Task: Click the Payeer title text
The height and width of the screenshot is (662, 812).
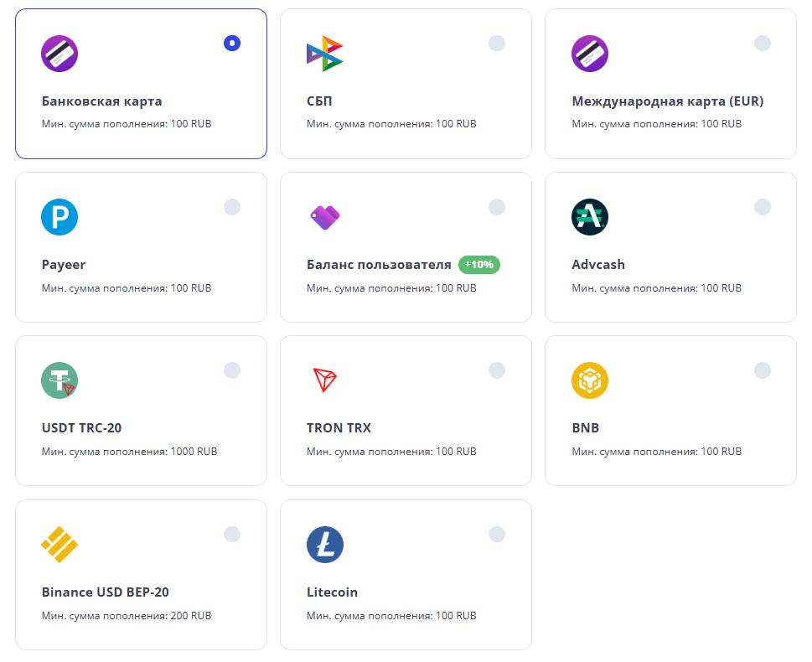Action: coord(63,265)
